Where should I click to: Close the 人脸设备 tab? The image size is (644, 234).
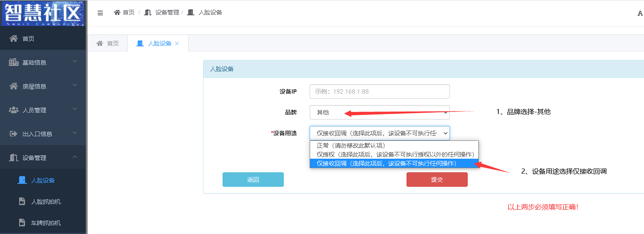coord(177,43)
